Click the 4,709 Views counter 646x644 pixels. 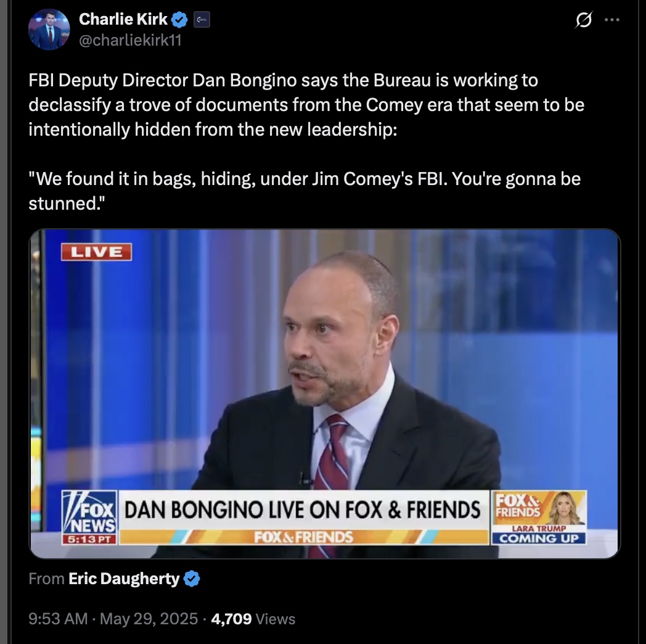(x=253, y=619)
